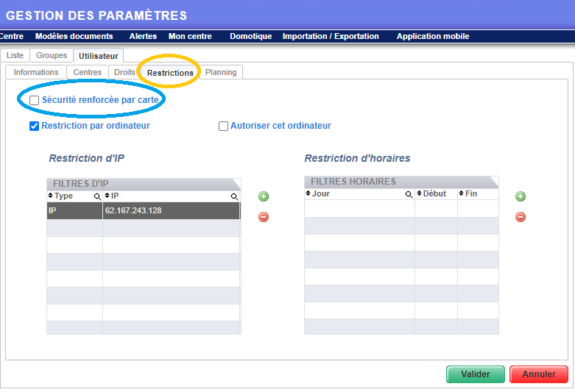
Task: Open the Droits tab
Action: [x=124, y=72]
